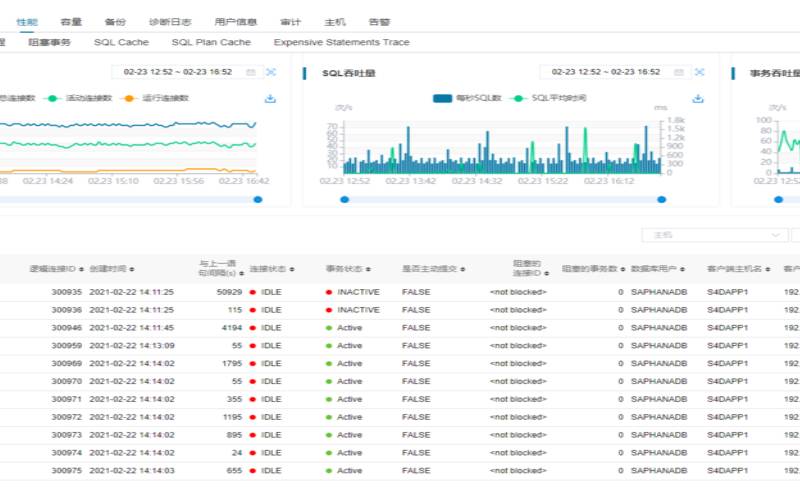
Task: Open the 主机 tab
Action: [335, 22]
